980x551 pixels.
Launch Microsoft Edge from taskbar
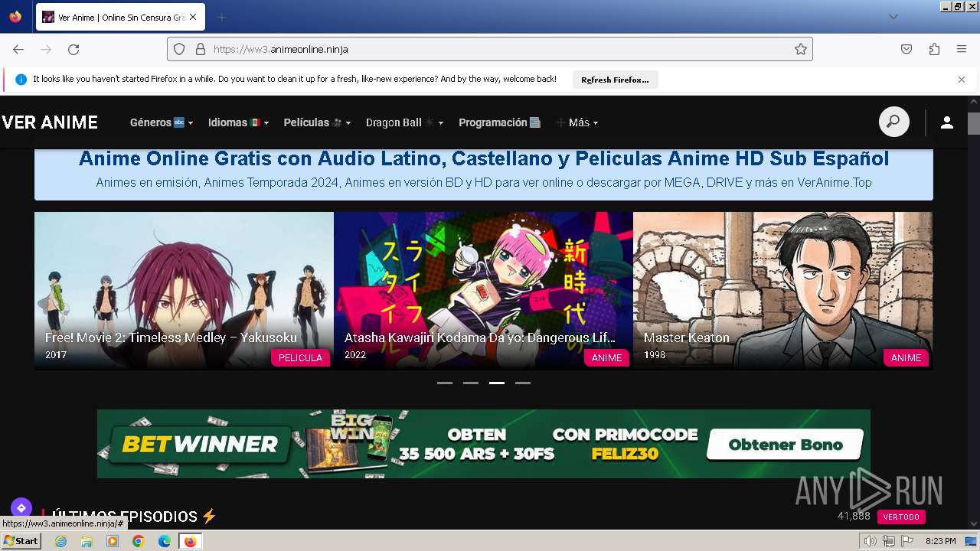pyautogui.click(x=165, y=541)
